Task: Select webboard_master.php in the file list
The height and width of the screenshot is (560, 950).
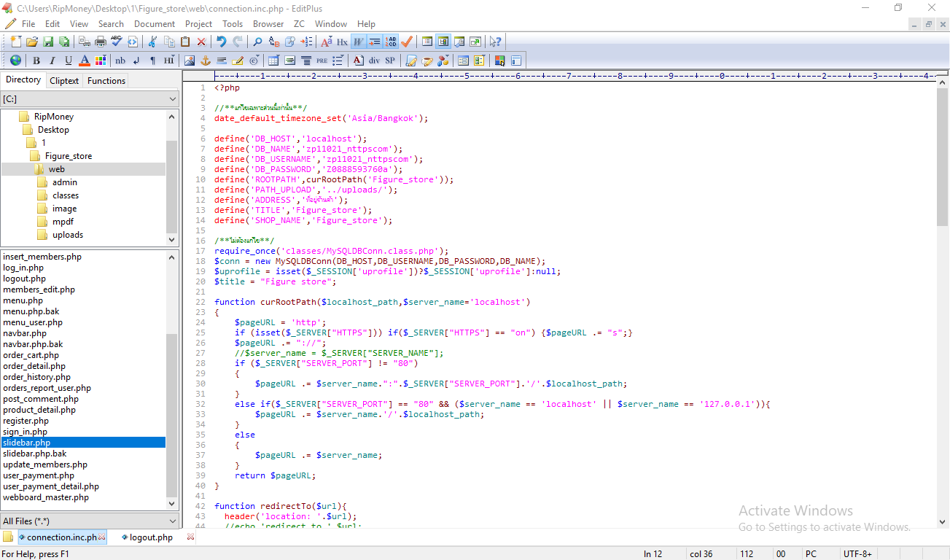Action: [x=46, y=497]
